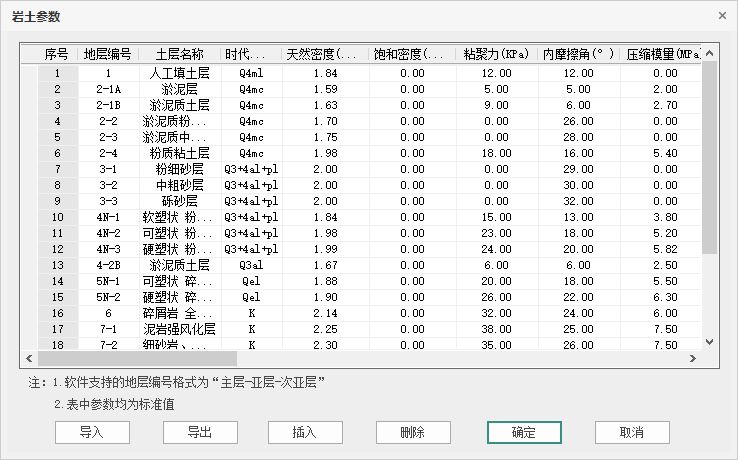Image resolution: width=738 pixels, height=460 pixels.
Task: Click the vertical scrollbar up arrow
Action: [709, 51]
